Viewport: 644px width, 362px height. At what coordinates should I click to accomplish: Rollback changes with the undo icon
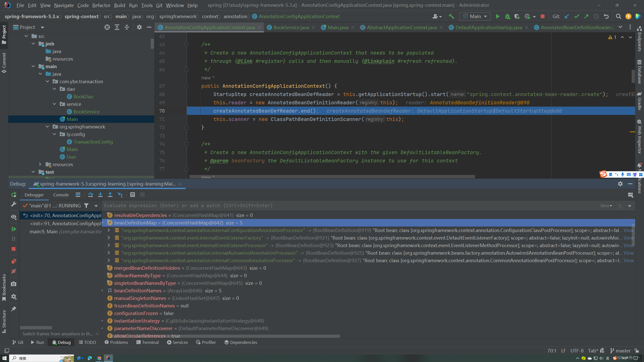(x=606, y=17)
